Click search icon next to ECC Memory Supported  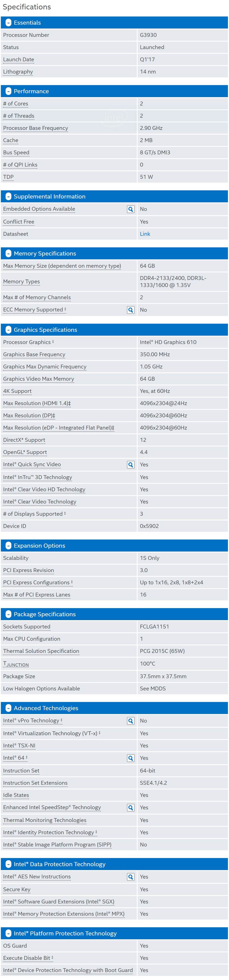pos(130,310)
